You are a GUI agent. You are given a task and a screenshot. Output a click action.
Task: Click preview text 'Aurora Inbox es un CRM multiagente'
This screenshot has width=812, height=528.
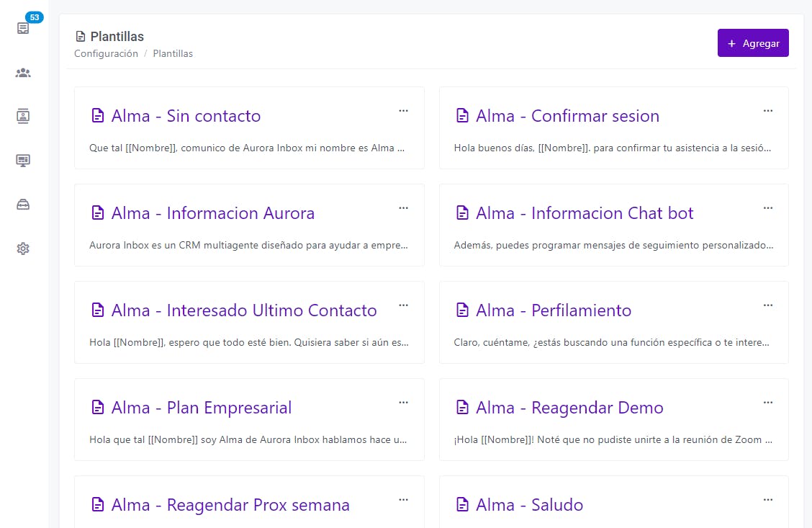pyautogui.click(x=248, y=245)
